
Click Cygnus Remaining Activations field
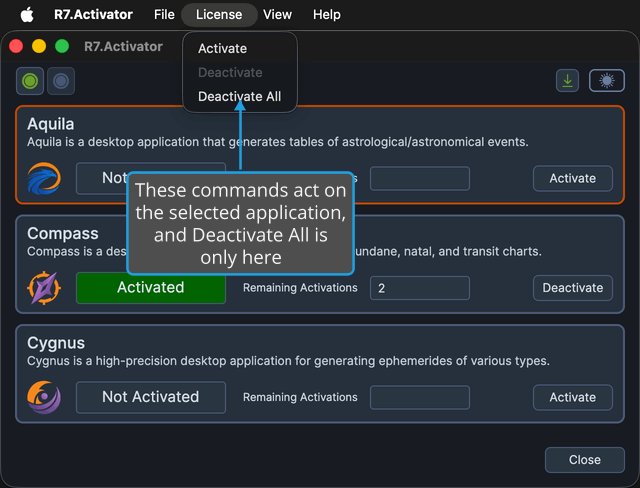pos(420,397)
